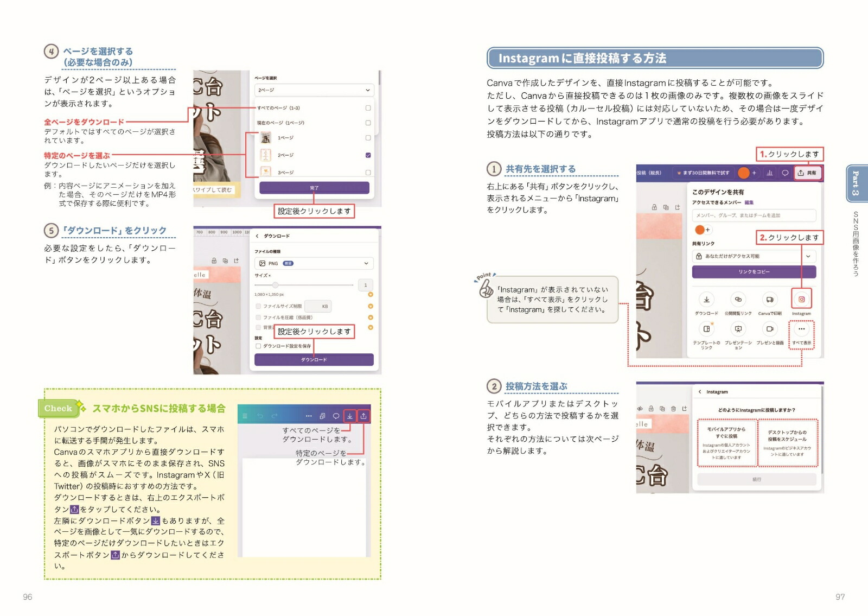The image size is (868, 616).
Task: Check the 1ページ checkbox
Action: [x=368, y=138]
